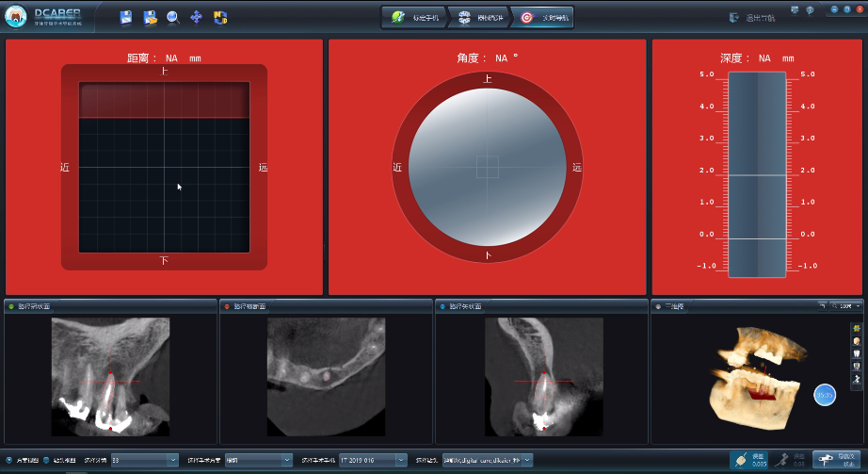Viewport: 868px width, 474px height.
Task: Select the blue four-arrow pan tool
Action: pyautogui.click(x=197, y=17)
